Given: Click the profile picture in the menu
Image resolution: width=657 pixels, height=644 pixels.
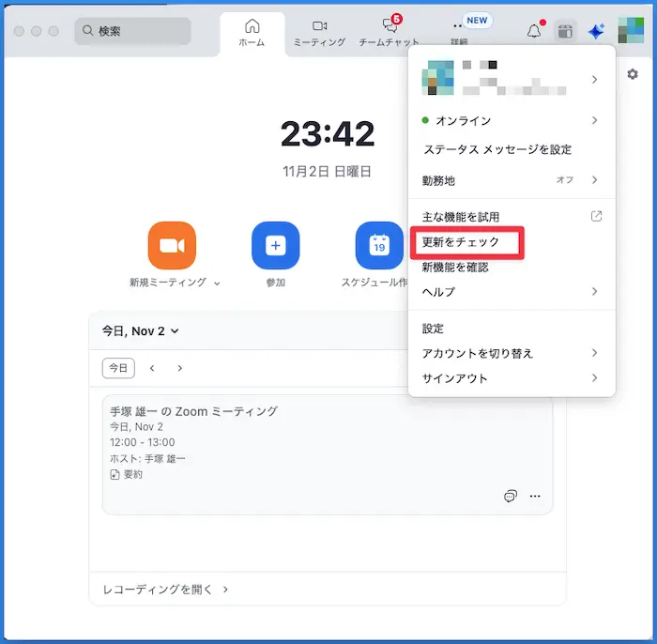Looking at the screenshot, I should point(437,78).
